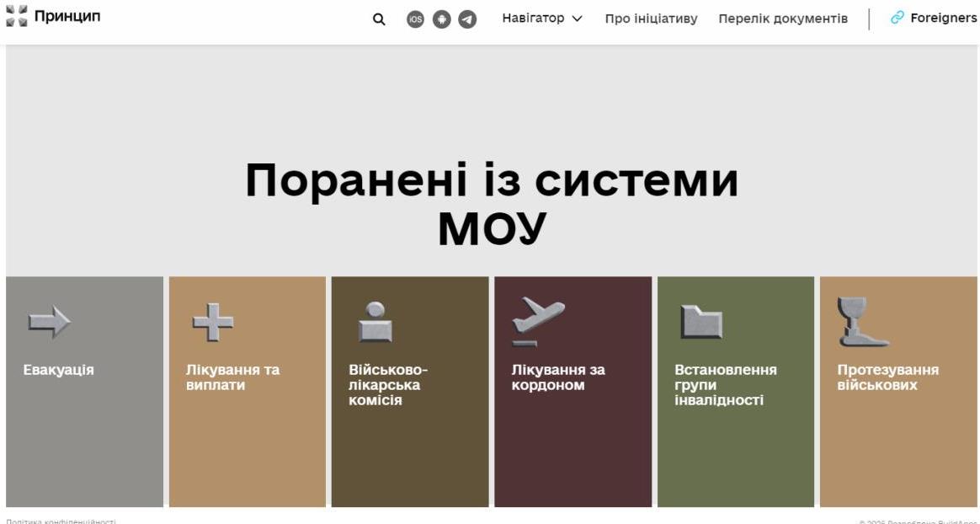
Task: Open the Про ініціативу menu item
Action: point(651,19)
